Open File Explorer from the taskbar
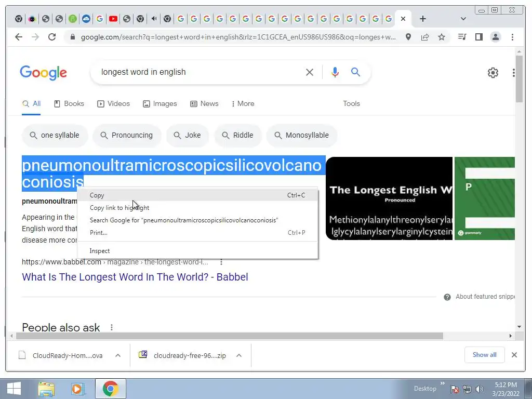The image size is (532, 399). (x=46, y=389)
